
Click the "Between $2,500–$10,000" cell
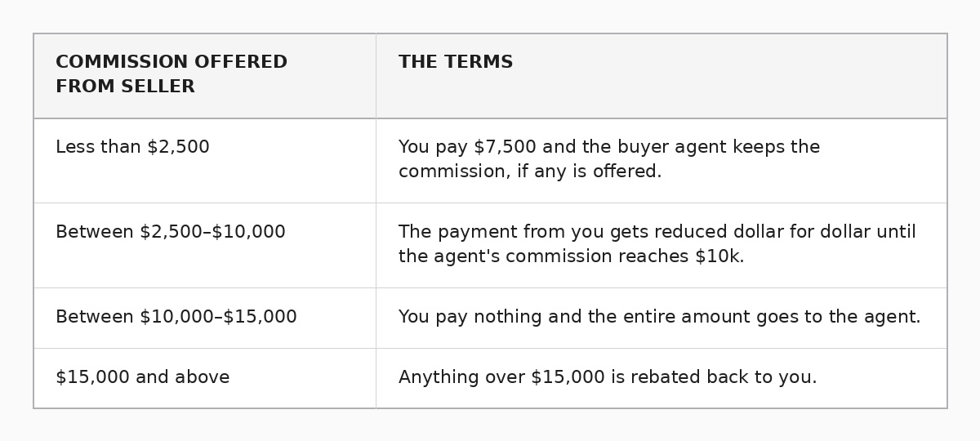pyautogui.click(x=171, y=233)
